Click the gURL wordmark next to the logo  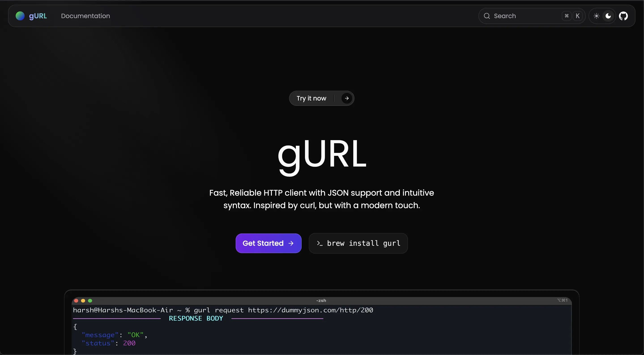pyautogui.click(x=38, y=16)
